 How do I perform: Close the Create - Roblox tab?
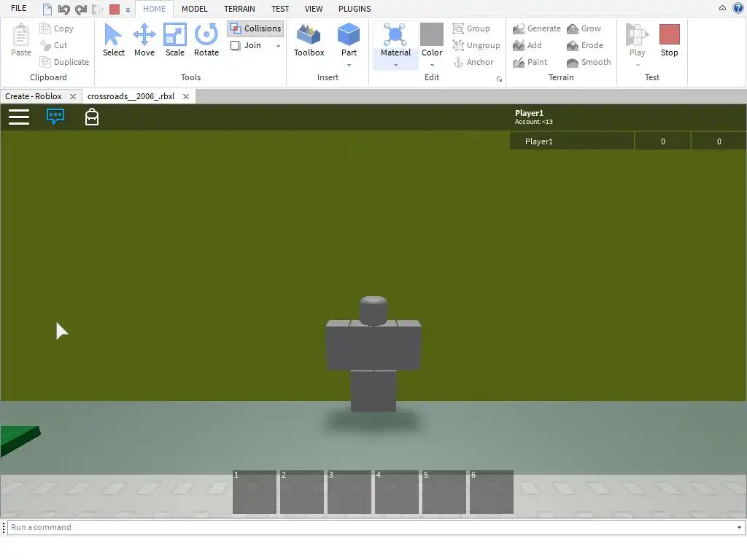pyautogui.click(x=73, y=96)
